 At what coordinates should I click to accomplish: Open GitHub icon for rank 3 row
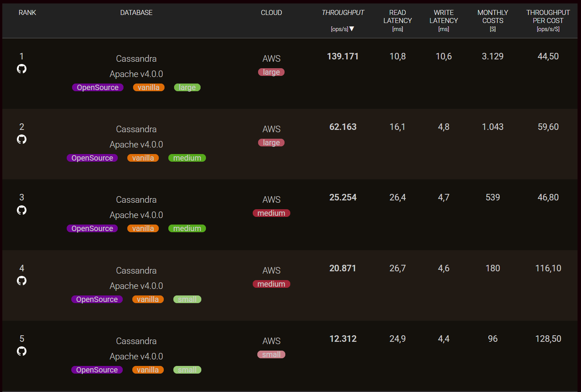22,210
